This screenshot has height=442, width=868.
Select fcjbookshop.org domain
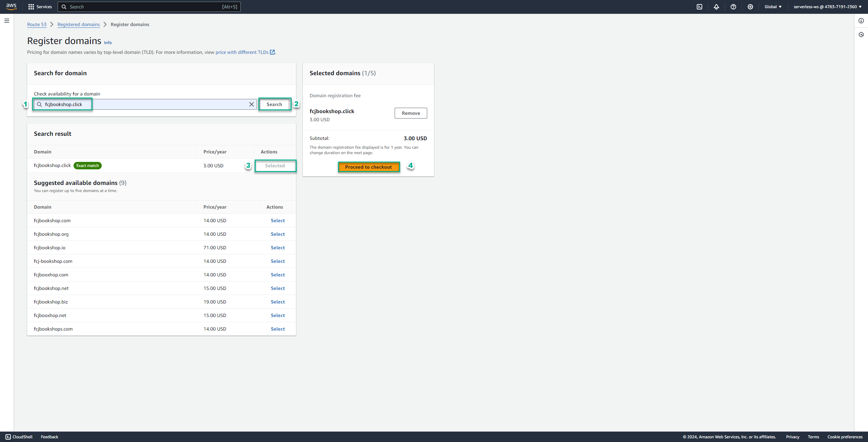point(278,234)
